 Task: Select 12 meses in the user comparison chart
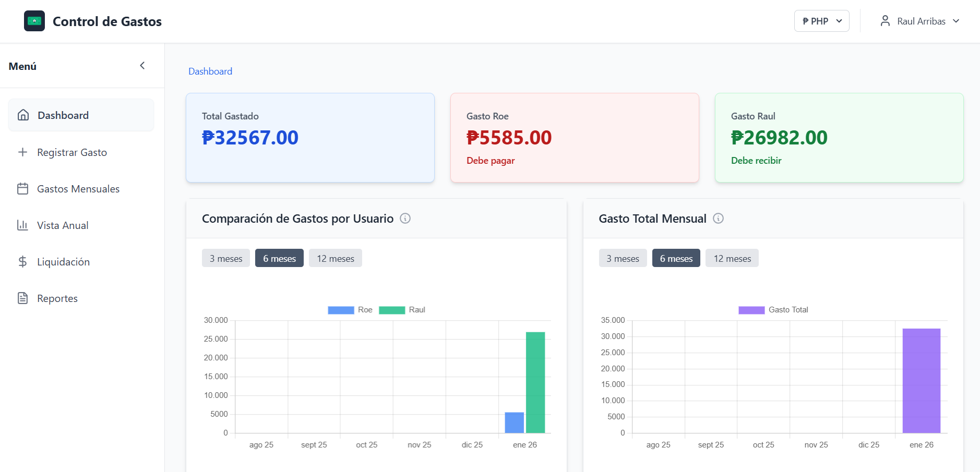tap(336, 258)
